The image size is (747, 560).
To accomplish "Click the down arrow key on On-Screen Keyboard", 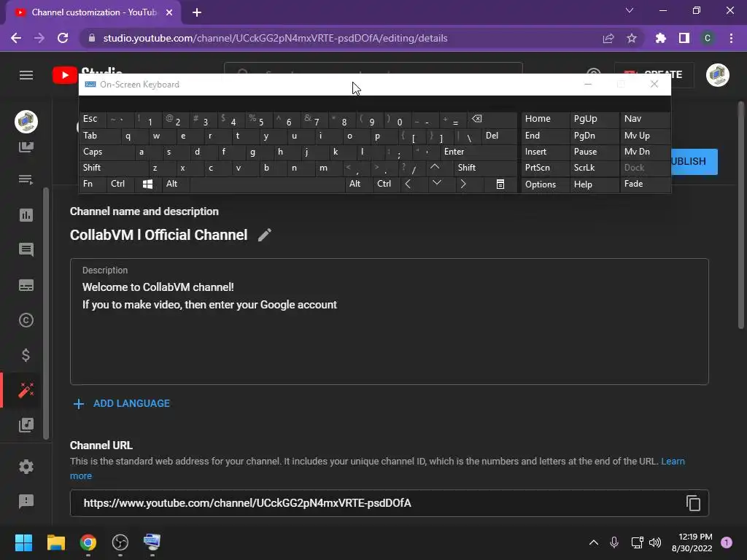I will tap(437, 184).
